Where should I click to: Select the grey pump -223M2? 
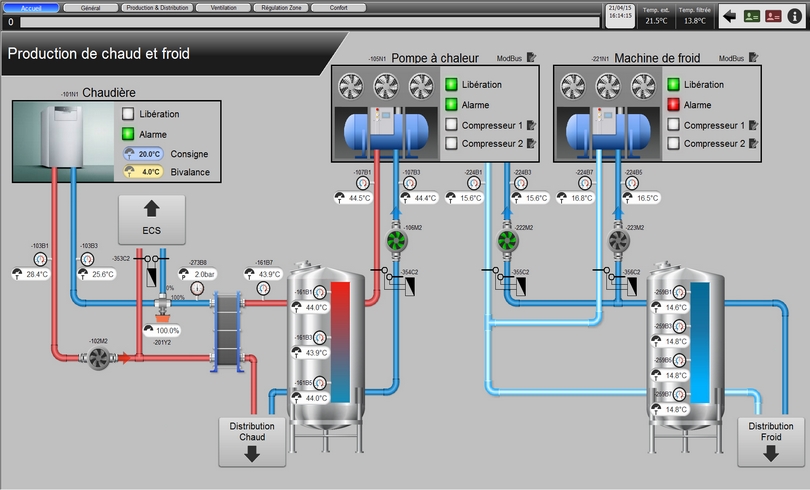tap(619, 242)
